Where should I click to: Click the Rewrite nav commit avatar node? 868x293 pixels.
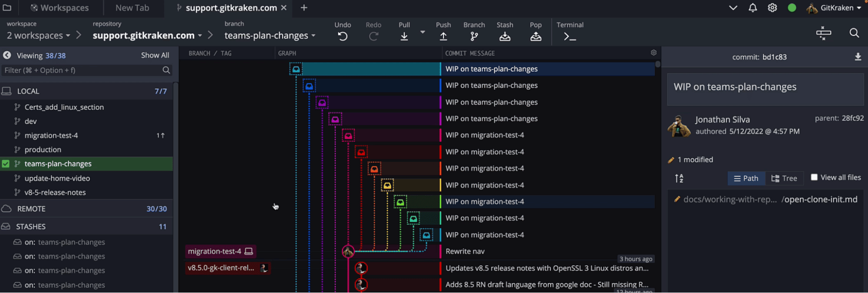coord(348,251)
